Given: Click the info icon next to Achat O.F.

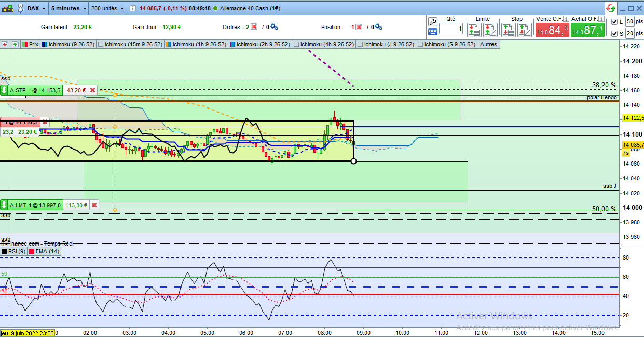Looking at the screenshot, I should click(x=602, y=19).
